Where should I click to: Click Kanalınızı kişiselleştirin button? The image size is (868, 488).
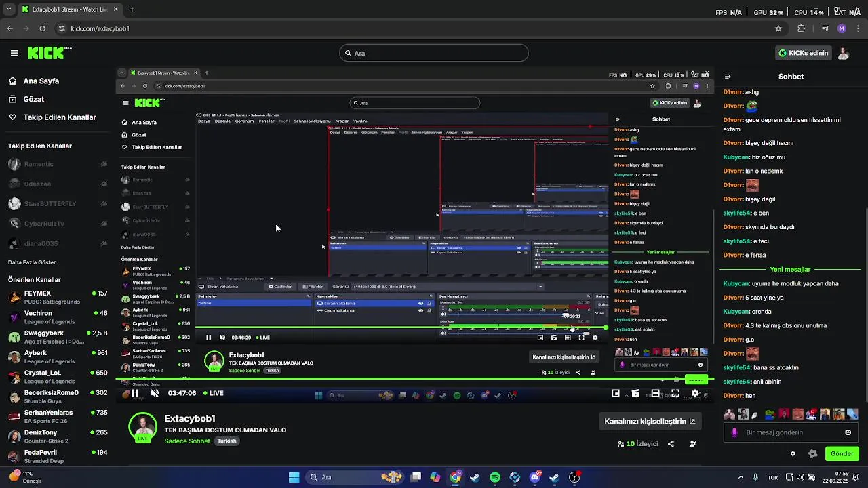[650, 421]
